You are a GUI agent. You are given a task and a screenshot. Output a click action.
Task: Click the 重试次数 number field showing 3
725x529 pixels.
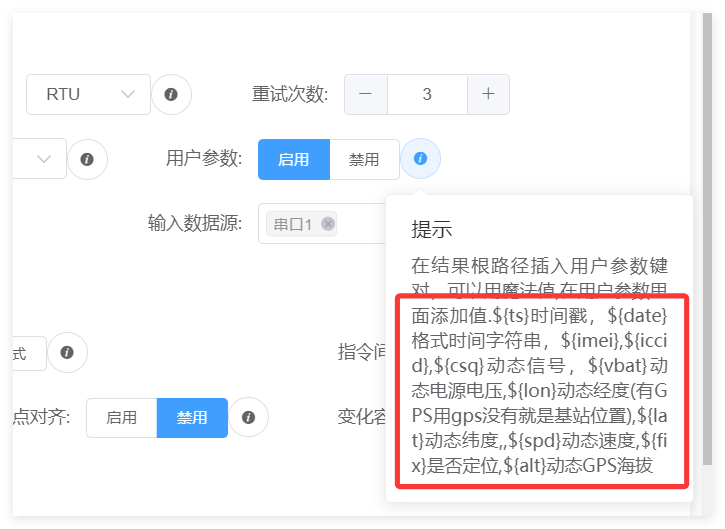click(427, 94)
